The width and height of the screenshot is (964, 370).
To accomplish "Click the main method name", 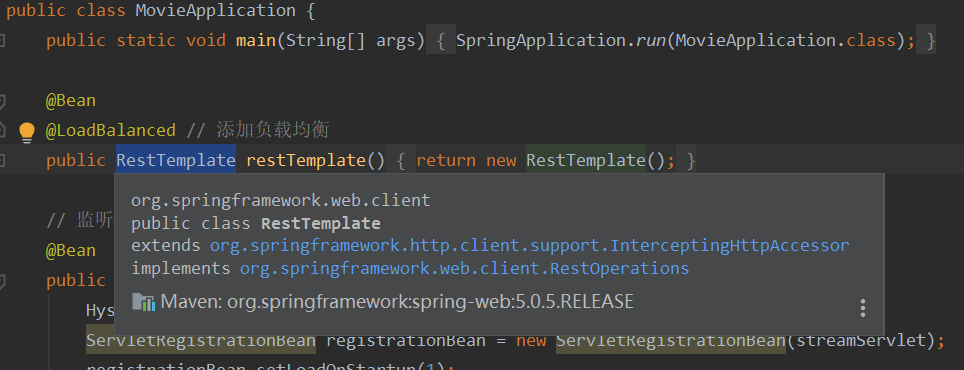I will click(x=255, y=41).
